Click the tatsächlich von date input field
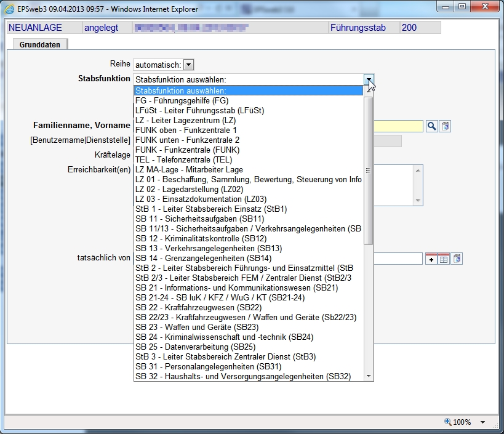Viewport: 504px width, 434px height. coord(398,259)
